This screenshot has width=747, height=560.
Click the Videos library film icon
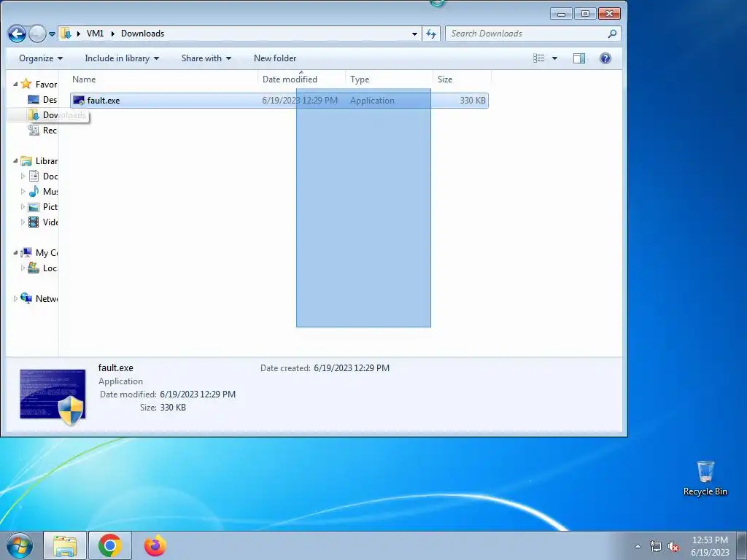click(x=34, y=222)
